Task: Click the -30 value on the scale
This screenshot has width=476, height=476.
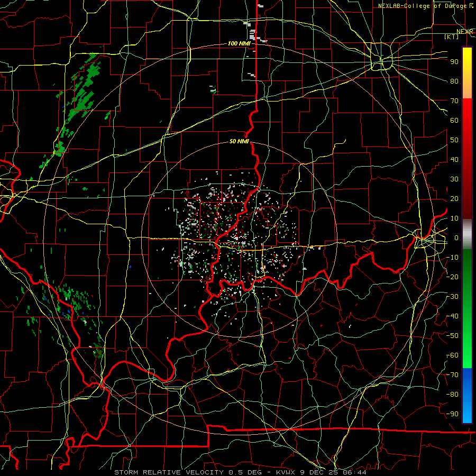Action: [453, 297]
